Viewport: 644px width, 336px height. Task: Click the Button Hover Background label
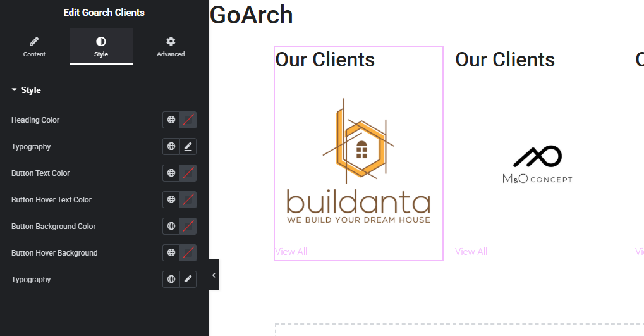point(54,253)
